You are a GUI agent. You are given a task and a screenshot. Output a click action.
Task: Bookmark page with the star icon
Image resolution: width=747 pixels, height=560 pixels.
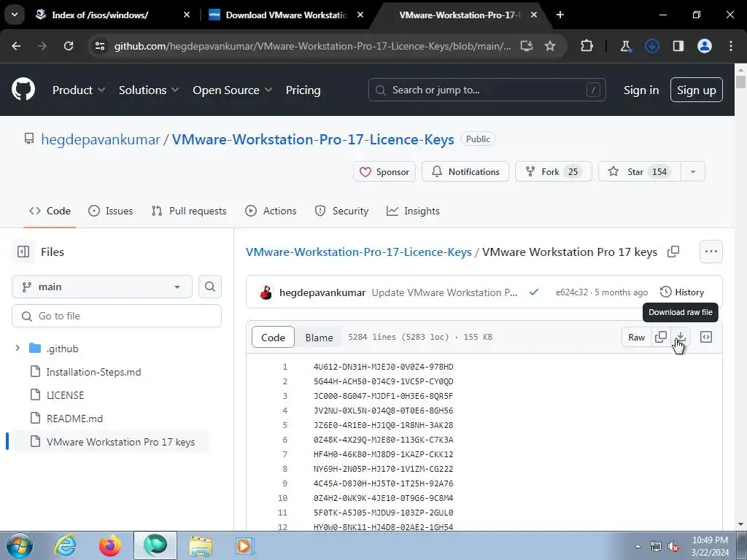click(550, 46)
